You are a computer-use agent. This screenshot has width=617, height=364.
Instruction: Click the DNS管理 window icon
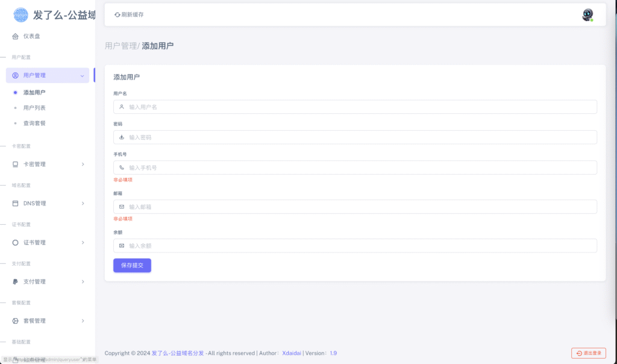coord(15,204)
